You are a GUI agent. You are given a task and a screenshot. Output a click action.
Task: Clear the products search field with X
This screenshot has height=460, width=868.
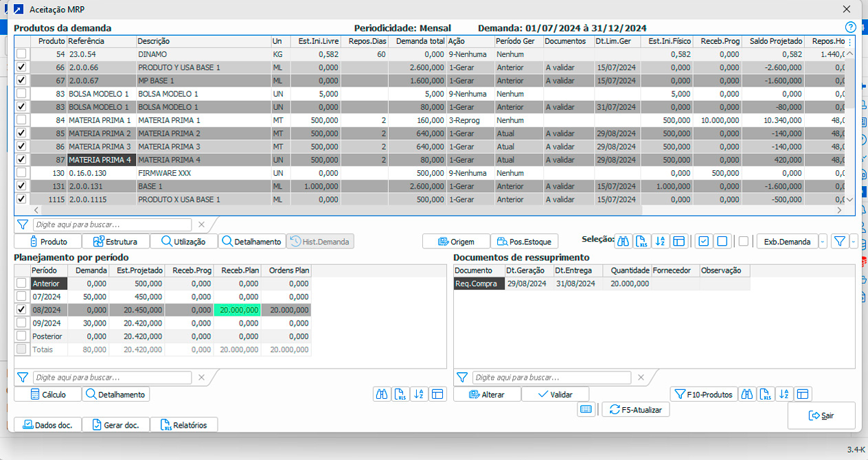pyautogui.click(x=201, y=225)
